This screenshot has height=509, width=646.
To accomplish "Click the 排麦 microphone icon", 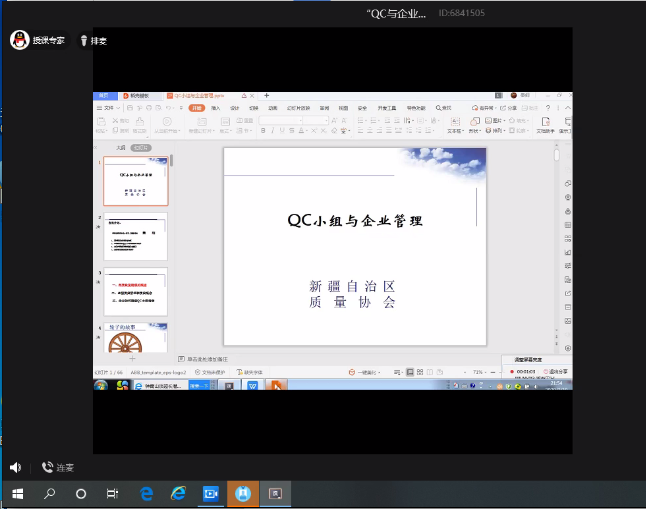I will [84, 41].
